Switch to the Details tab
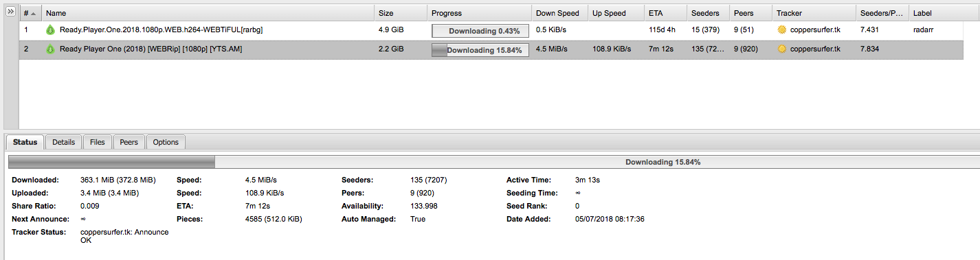980x260 pixels. (64, 142)
